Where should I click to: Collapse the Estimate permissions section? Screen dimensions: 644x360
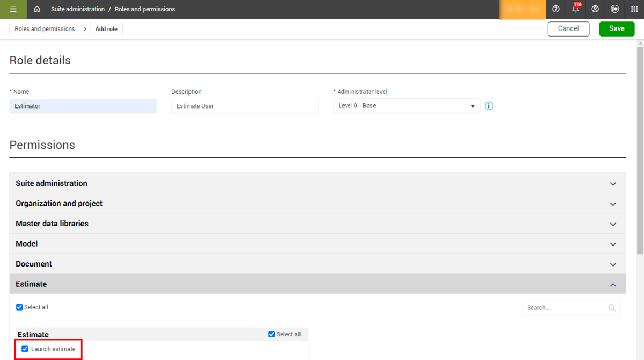point(318,284)
